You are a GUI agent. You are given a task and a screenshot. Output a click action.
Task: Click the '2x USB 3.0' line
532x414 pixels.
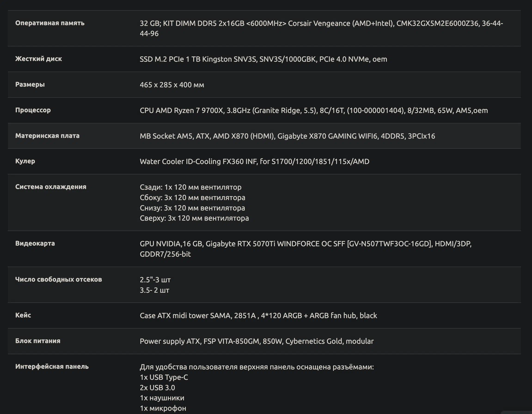click(157, 387)
